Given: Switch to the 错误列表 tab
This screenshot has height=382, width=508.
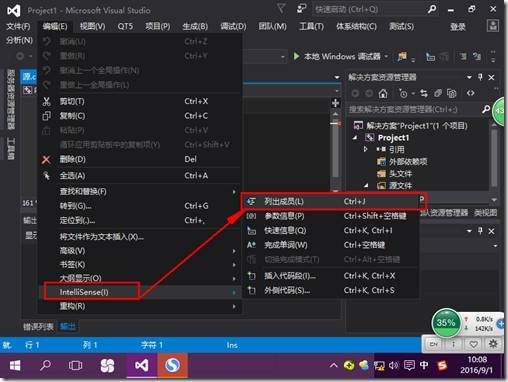Looking at the screenshot, I should pyautogui.click(x=38, y=327).
